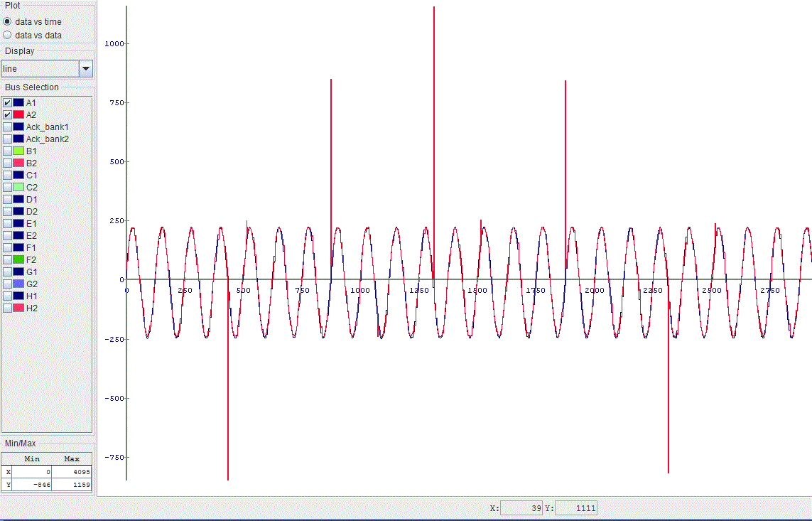Click the cursor Y coordinate field
The width and height of the screenshot is (812, 521).
click(x=576, y=508)
